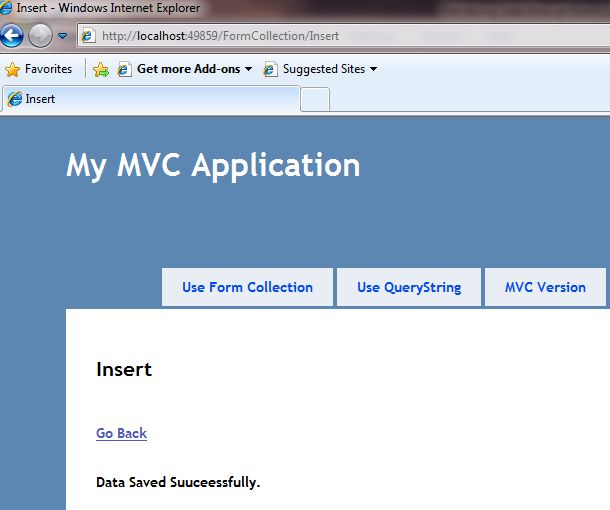Click the Internet Explorer icon in title bar

(6, 7)
